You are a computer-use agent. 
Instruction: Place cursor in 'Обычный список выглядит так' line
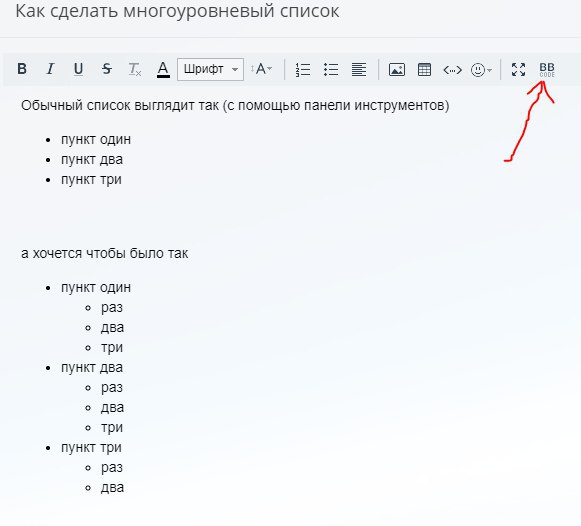tap(235, 106)
